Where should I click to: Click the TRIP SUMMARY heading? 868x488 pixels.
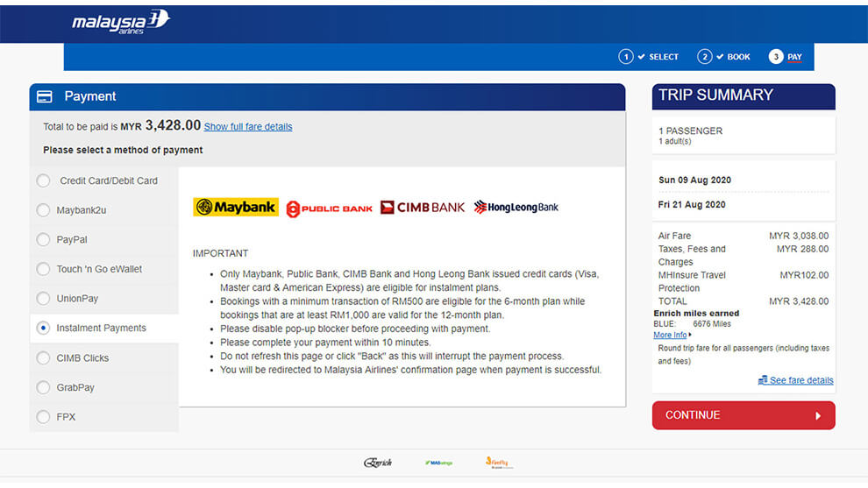click(x=715, y=95)
